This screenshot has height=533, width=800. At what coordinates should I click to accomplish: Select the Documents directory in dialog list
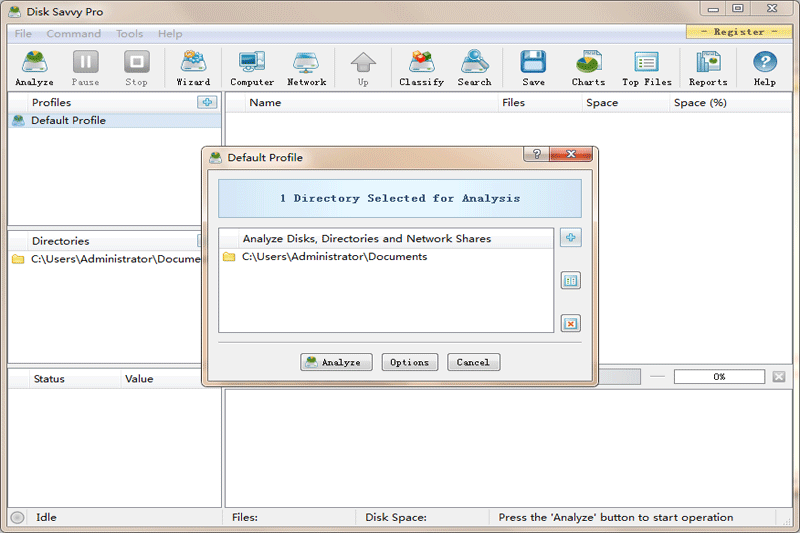tap(334, 257)
